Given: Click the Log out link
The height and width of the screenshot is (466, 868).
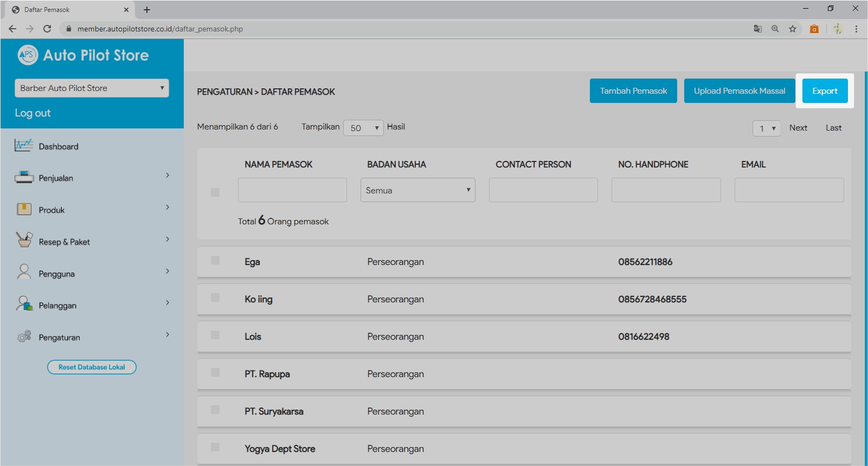Looking at the screenshot, I should pos(33,113).
